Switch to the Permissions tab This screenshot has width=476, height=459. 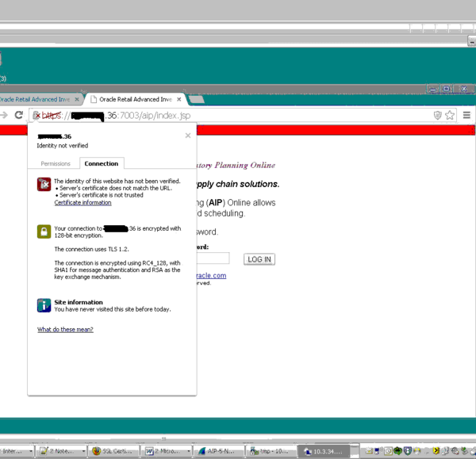(x=56, y=164)
